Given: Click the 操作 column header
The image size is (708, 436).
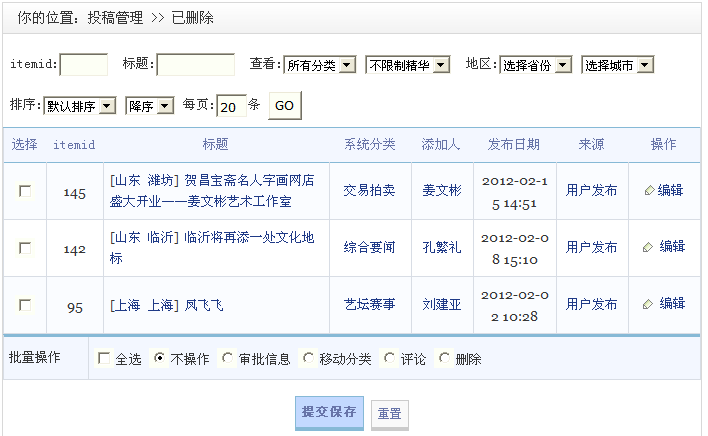Looking at the screenshot, I should pyautogui.click(x=663, y=144).
